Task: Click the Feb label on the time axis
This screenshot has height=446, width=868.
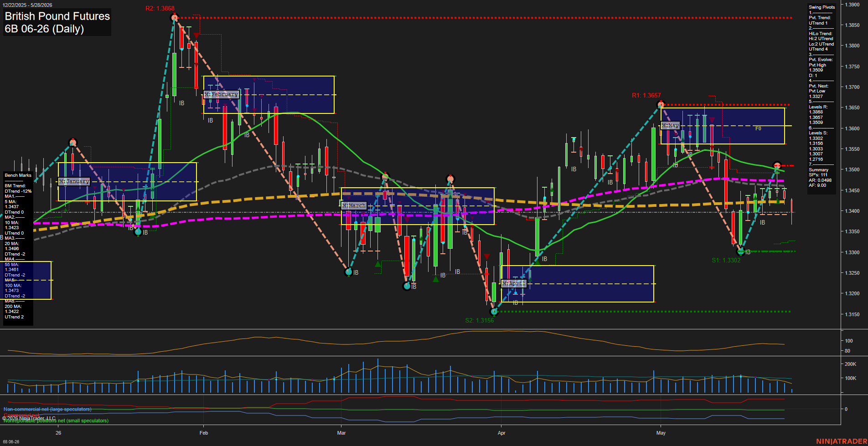Action: (x=203, y=433)
